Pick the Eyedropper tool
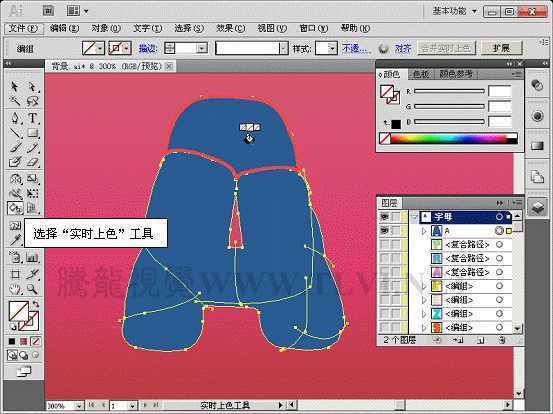553x414 pixels. click(15, 241)
